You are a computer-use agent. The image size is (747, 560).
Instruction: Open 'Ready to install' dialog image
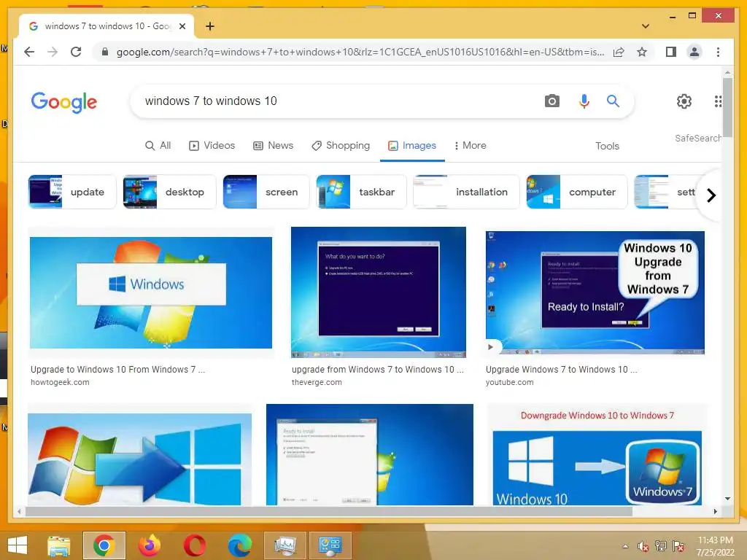coord(370,454)
